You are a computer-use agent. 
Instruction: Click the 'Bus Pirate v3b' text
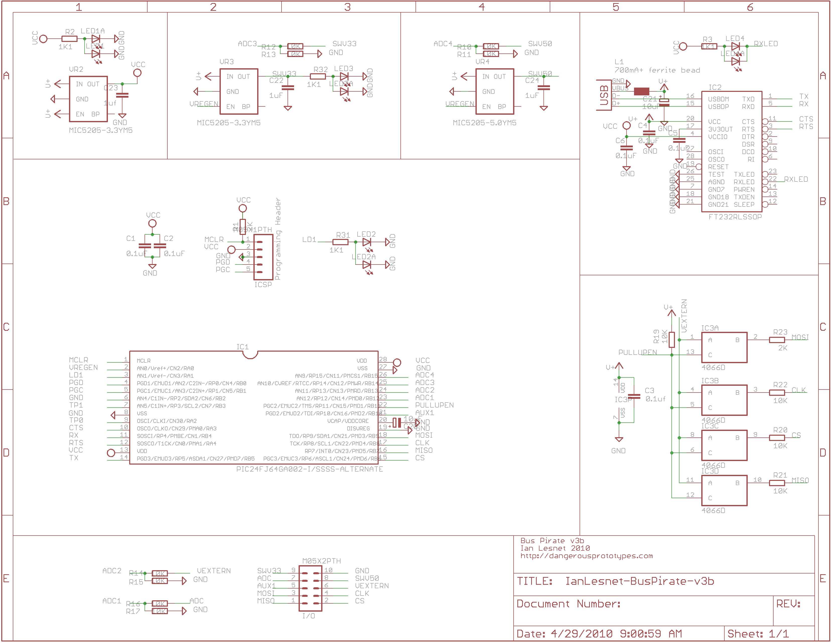[552, 540]
